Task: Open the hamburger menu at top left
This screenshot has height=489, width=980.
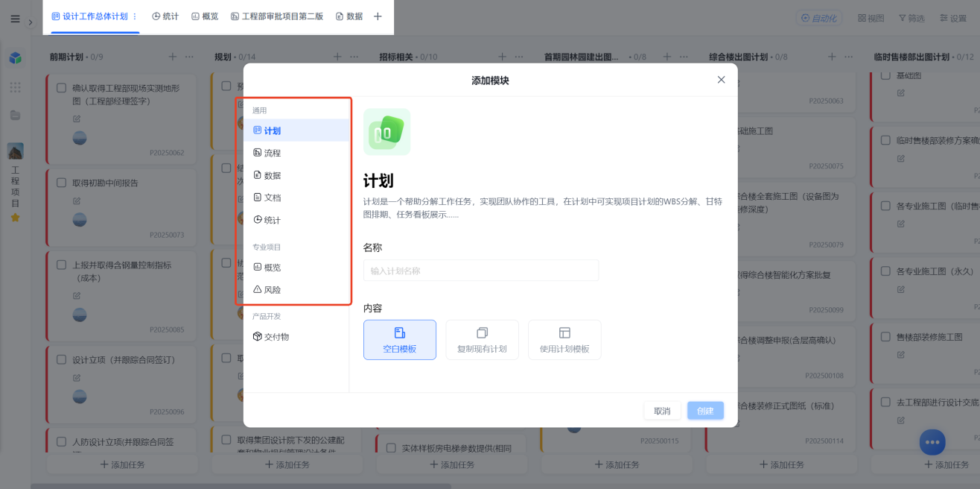Action: point(15,19)
